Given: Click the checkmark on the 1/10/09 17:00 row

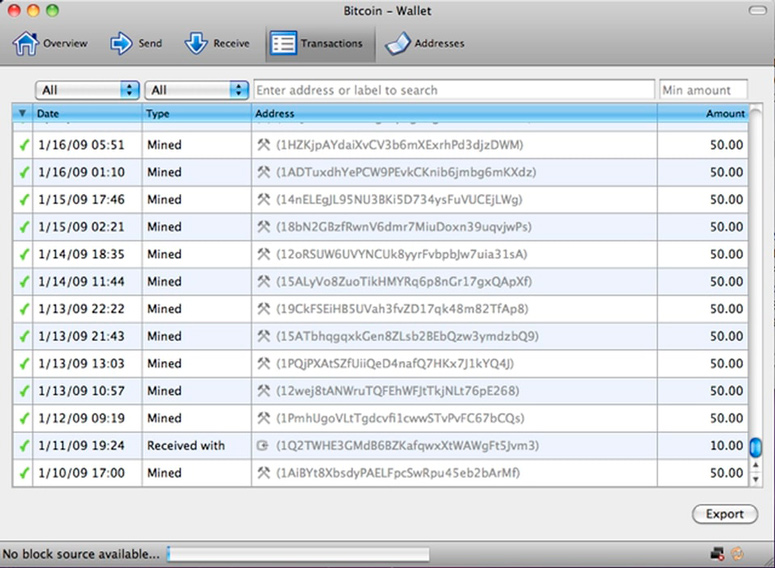Looking at the screenshot, I should click(x=24, y=473).
